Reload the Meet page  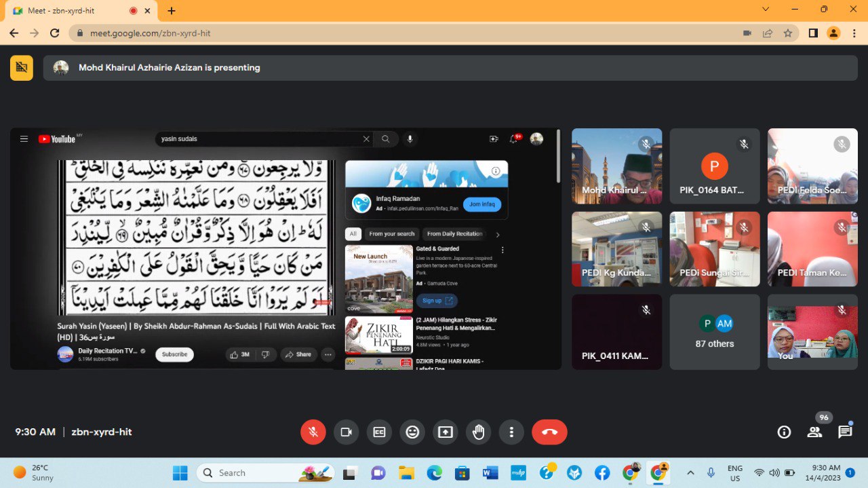55,33
